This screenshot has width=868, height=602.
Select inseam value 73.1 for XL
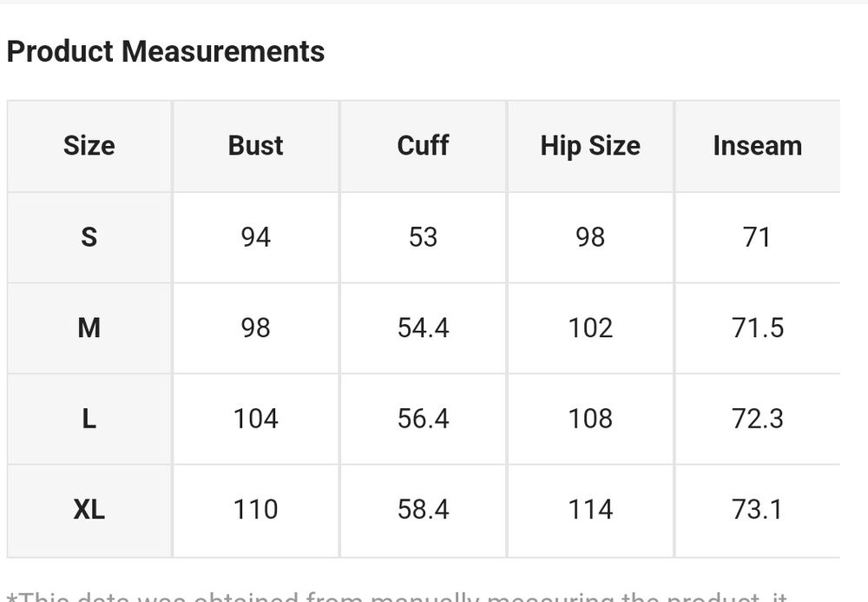pos(757,509)
